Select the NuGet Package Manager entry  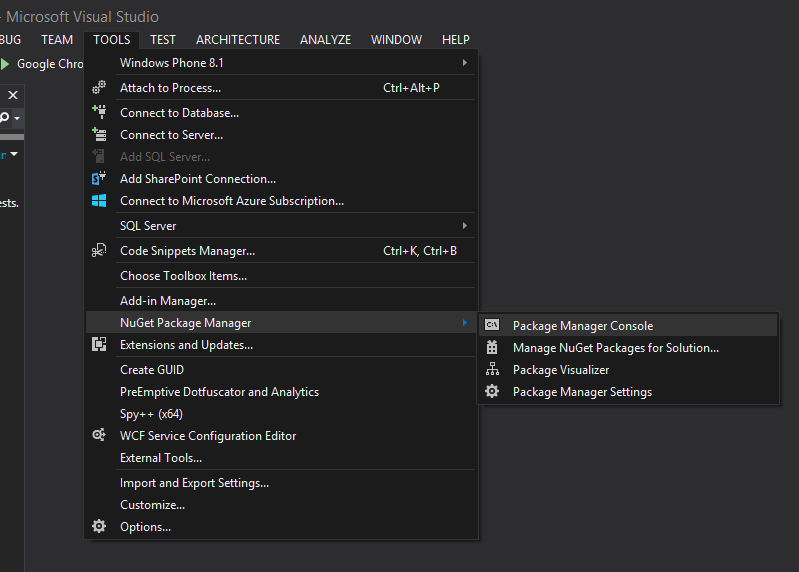point(281,322)
